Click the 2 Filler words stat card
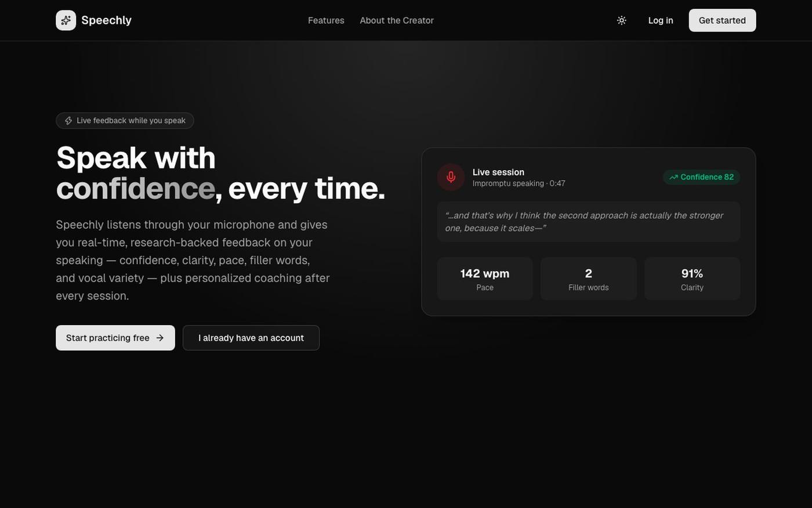 (589, 279)
